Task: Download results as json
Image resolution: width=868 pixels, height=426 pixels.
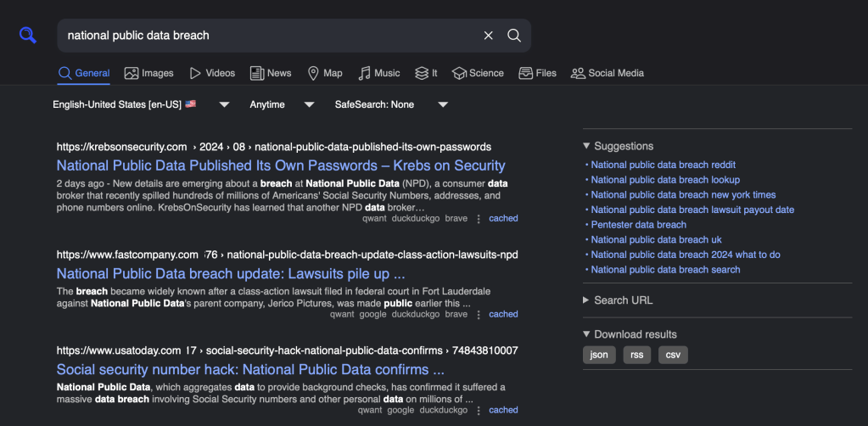Action: click(599, 355)
